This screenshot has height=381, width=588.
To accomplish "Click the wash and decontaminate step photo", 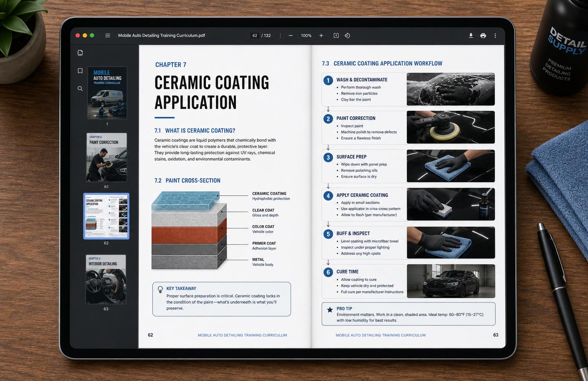I will click(451, 89).
